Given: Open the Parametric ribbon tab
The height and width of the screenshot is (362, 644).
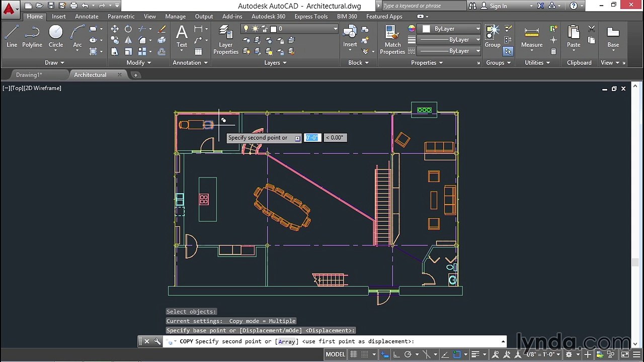Looking at the screenshot, I should (121, 17).
